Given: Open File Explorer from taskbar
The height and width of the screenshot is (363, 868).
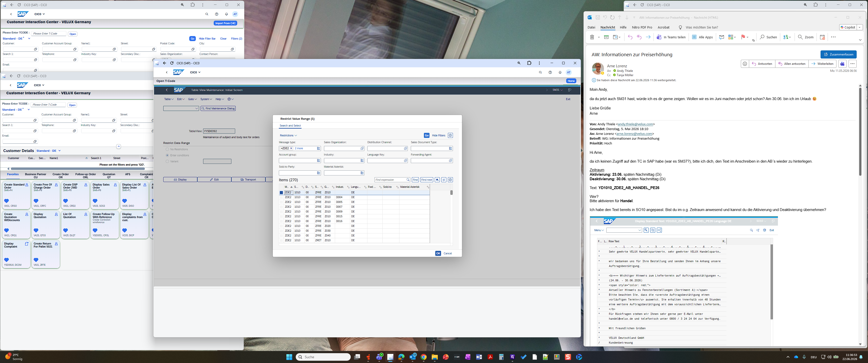Looking at the screenshot, I should tap(435, 357).
